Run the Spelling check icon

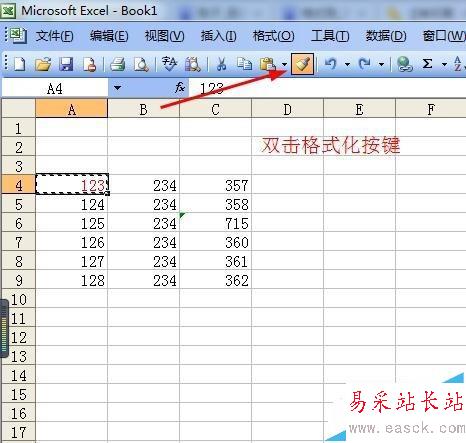coord(169,64)
